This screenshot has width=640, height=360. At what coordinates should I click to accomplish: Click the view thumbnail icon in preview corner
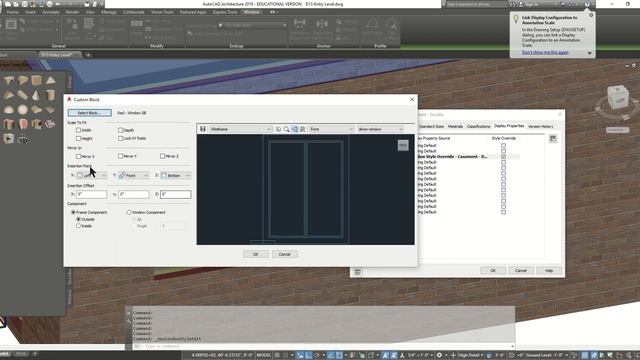(x=403, y=145)
